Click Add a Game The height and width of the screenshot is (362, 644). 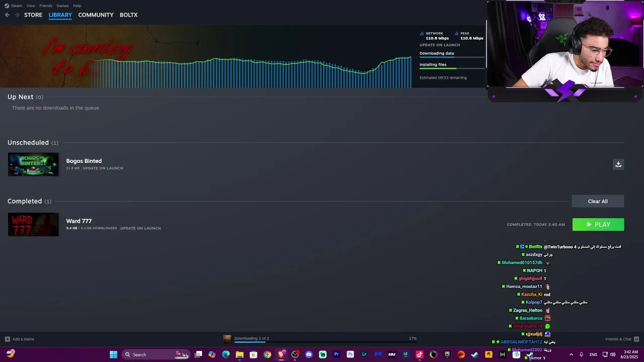pyautogui.click(x=20, y=339)
